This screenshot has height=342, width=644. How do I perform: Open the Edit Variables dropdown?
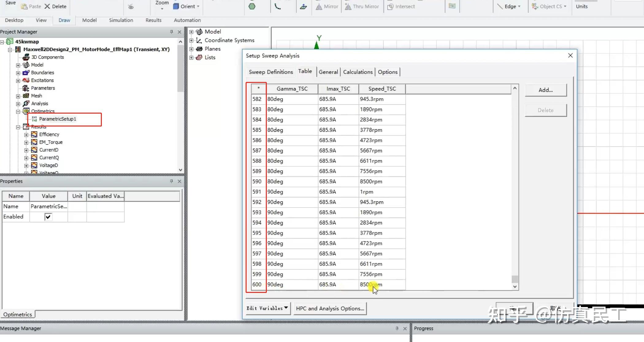click(x=267, y=308)
